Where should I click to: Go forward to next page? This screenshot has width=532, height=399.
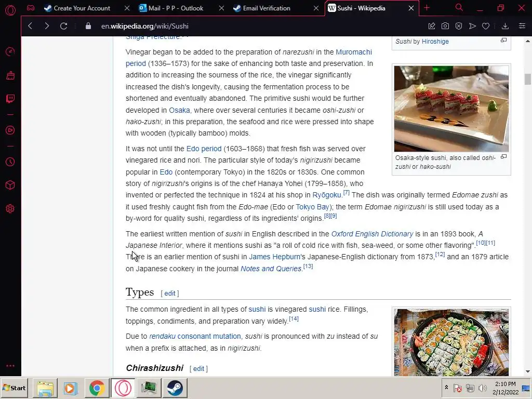click(x=47, y=26)
